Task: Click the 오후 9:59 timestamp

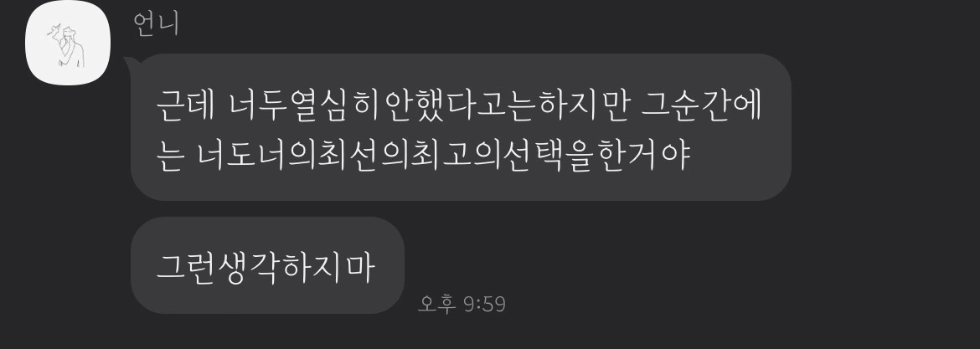Action: [x=462, y=304]
